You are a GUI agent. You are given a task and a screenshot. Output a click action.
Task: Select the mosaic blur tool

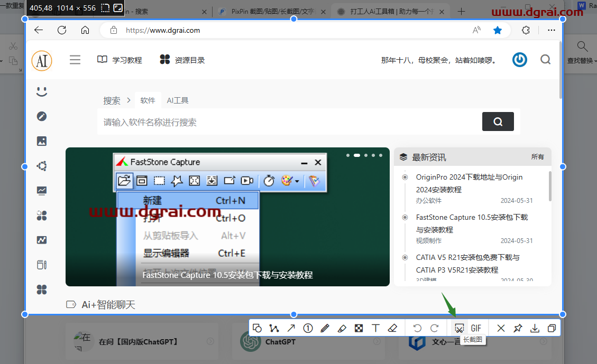click(359, 328)
